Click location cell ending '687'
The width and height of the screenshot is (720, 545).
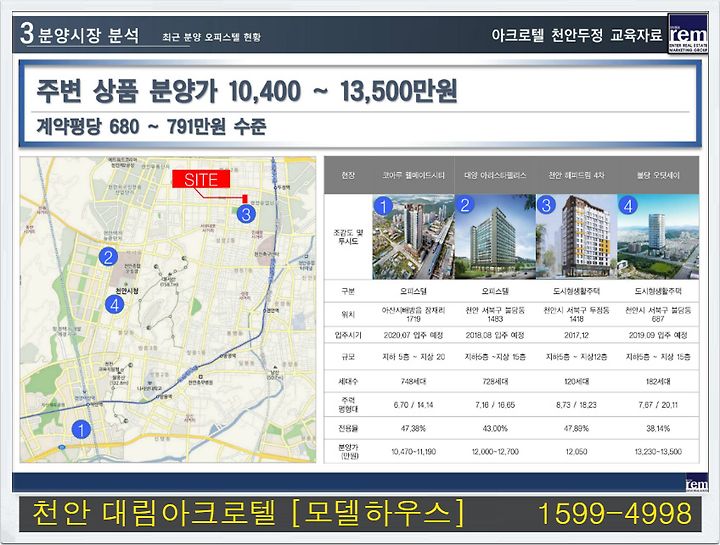click(658, 315)
